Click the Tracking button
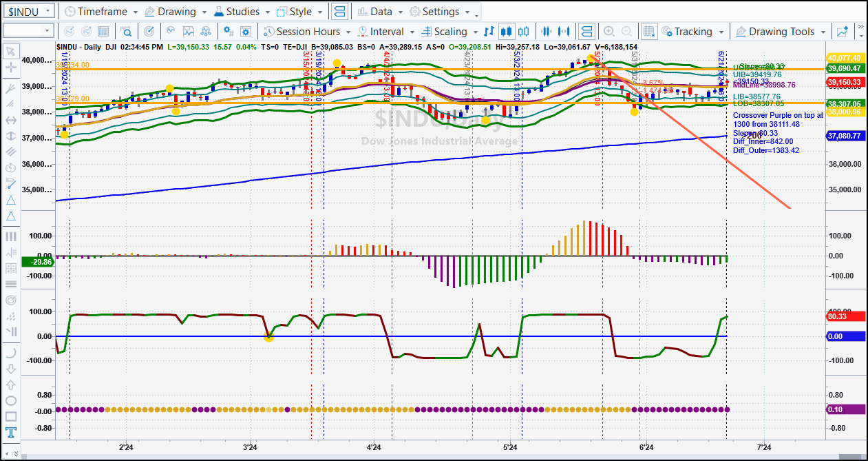 [687, 32]
